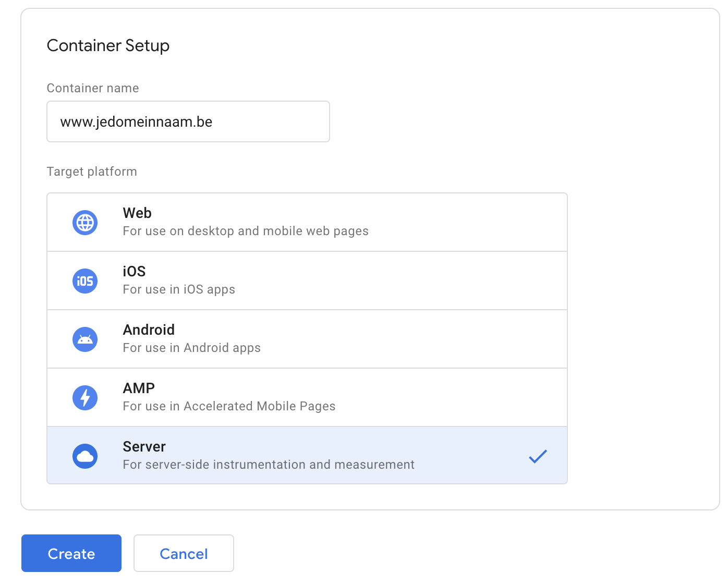Click the Android robot icon

coord(85,339)
